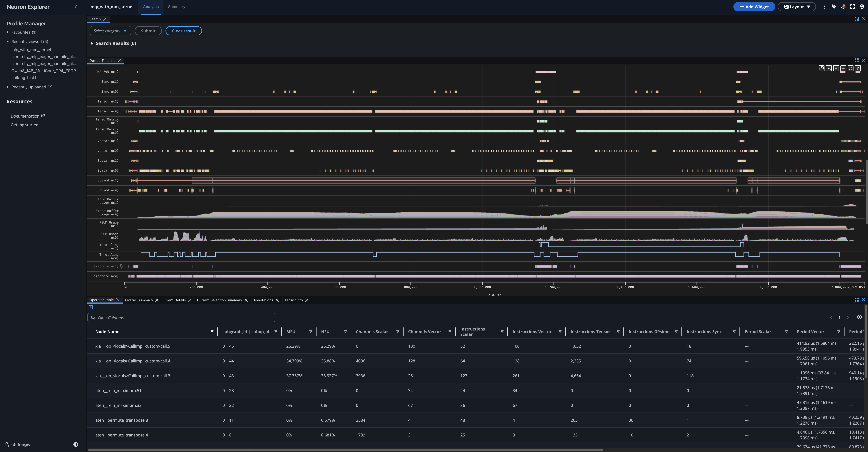Open the device timeline help icon

(x=858, y=68)
